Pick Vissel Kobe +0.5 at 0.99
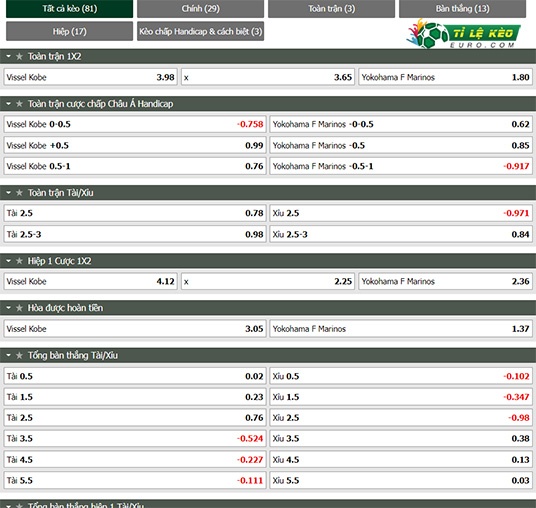 pyautogui.click(x=135, y=145)
